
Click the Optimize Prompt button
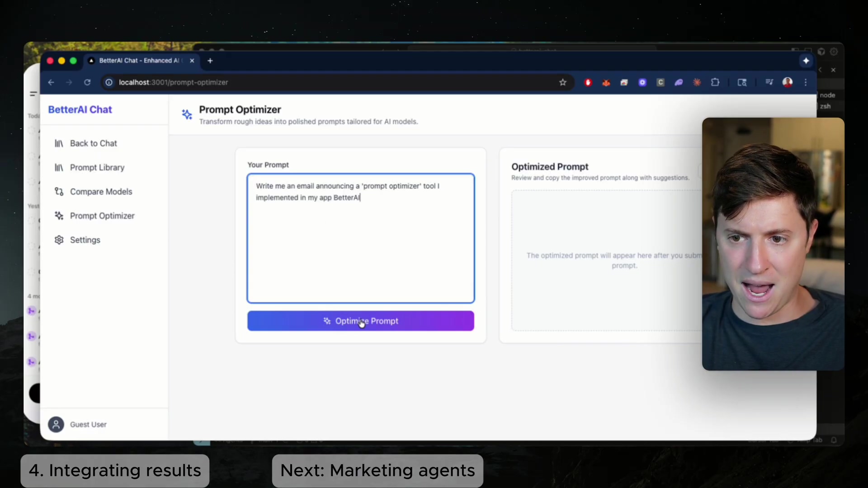(x=360, y=321)
